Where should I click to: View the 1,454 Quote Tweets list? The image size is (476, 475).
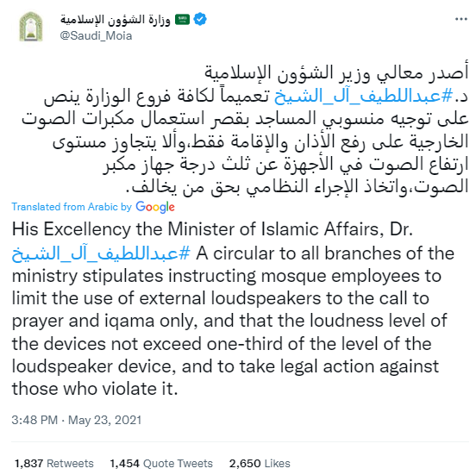pos(161,464)
